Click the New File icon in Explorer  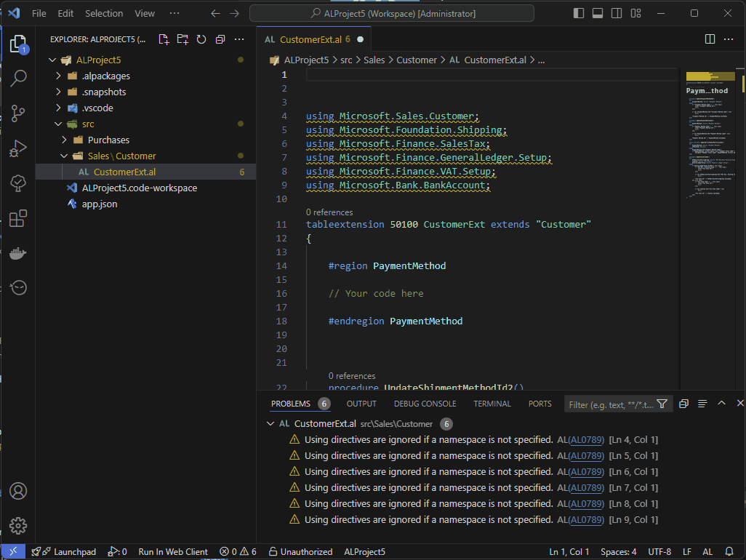pyautogui.click(x=164, y=39)
